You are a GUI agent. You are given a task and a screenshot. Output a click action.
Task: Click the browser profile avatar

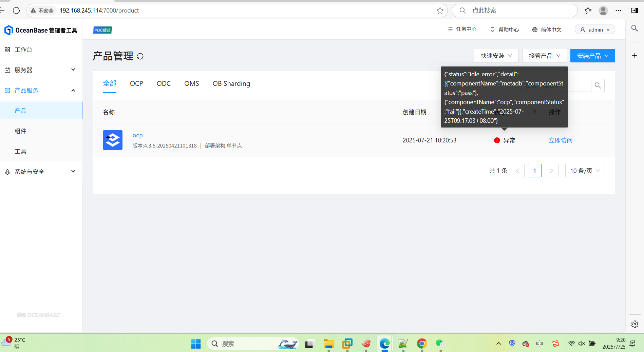point(603,11)
